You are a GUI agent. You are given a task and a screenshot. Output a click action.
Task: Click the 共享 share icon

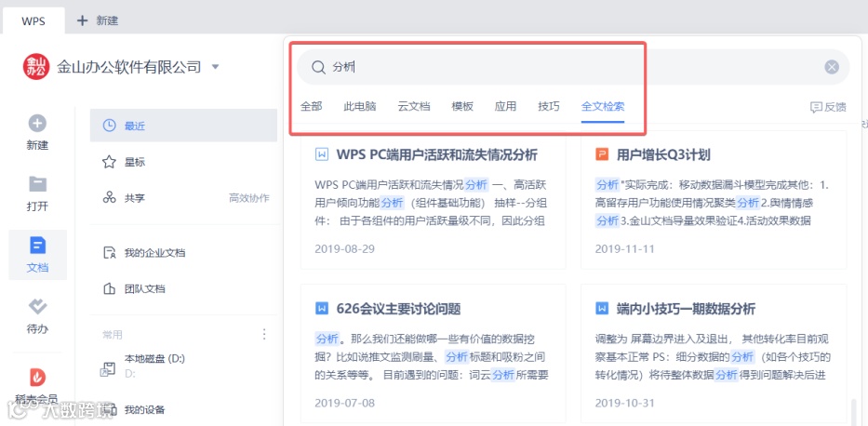click(109, 197)
